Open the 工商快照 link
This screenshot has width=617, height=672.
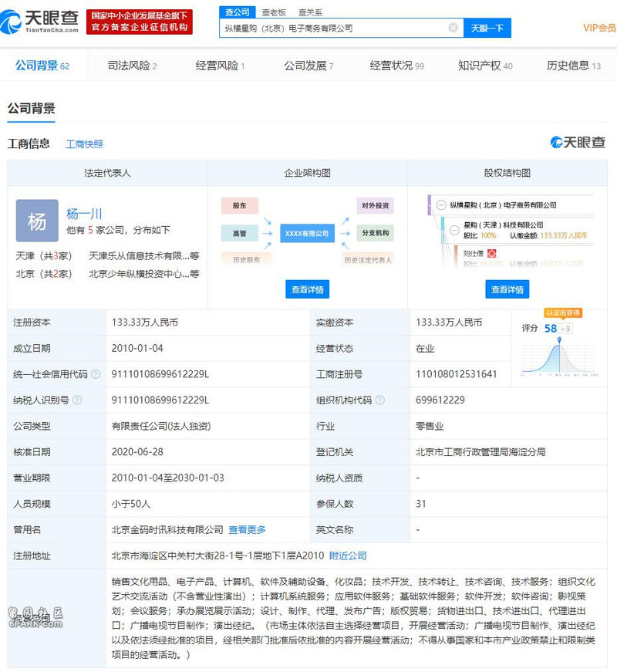84,144
